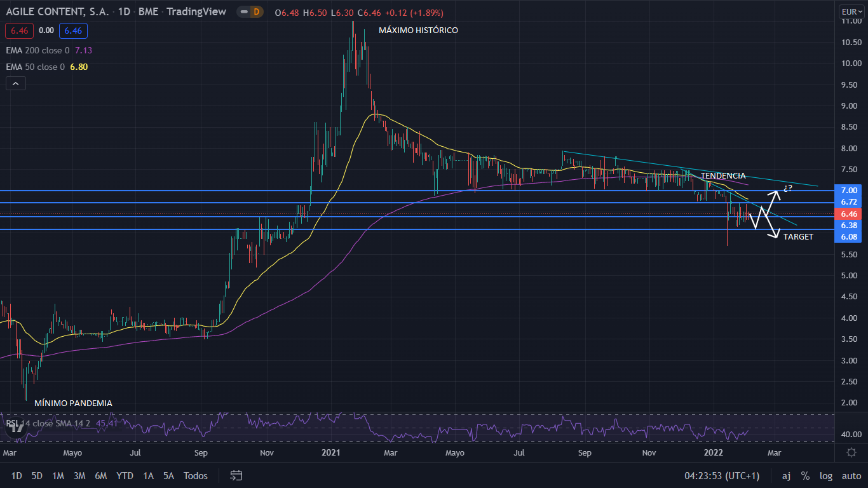868x488 pixels.
Task: Click the L6.30 low price value
Action: (342, 12)
